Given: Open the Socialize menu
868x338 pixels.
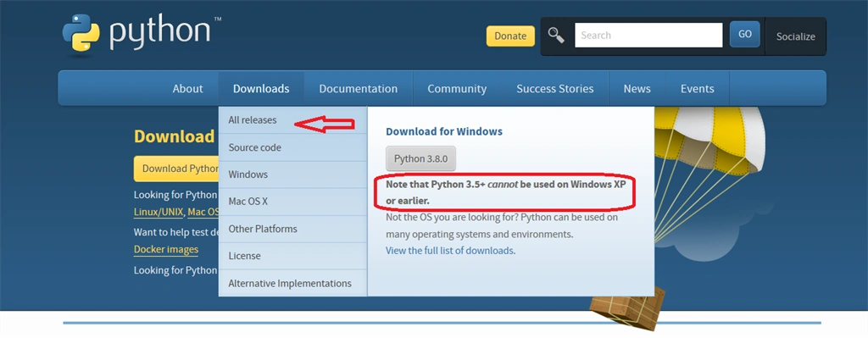Looking at the screenshot, I should coord(795,36).
